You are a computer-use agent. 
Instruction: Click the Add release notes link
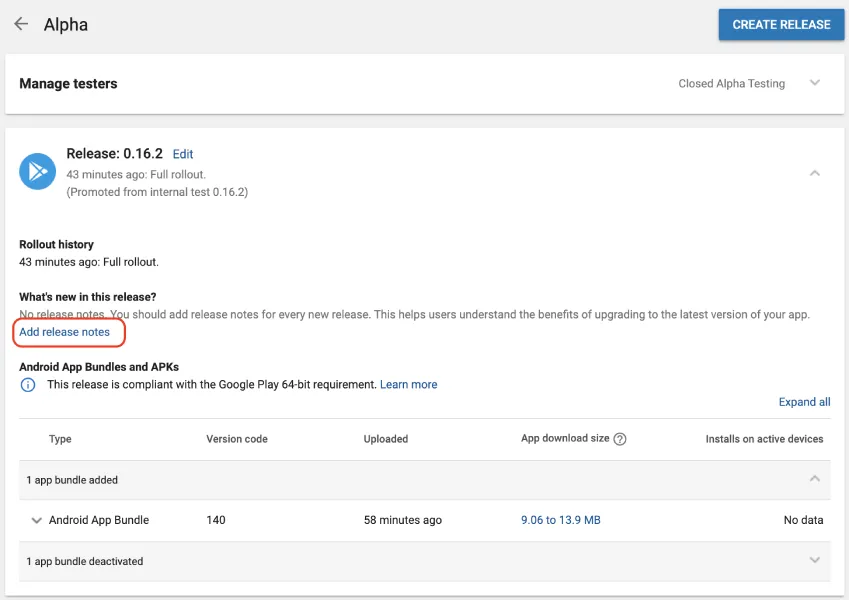[x=65, y=332]
